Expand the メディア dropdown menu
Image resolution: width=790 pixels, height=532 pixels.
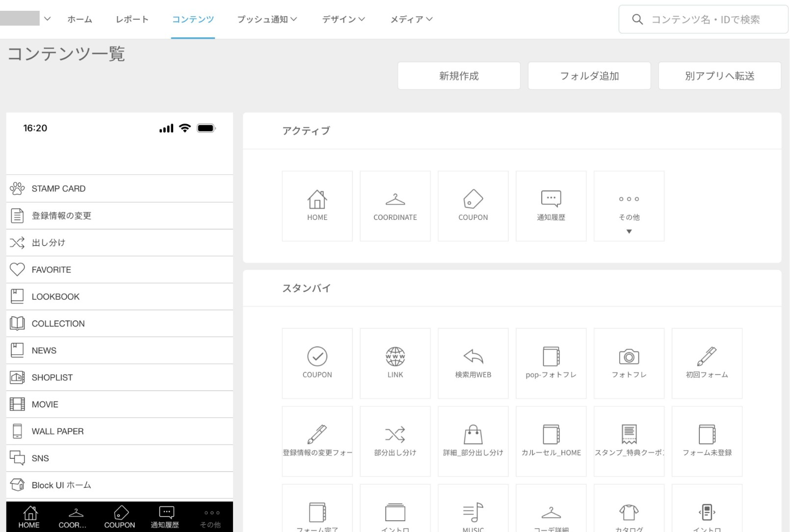pyautogui.click(x=411, y=19)
